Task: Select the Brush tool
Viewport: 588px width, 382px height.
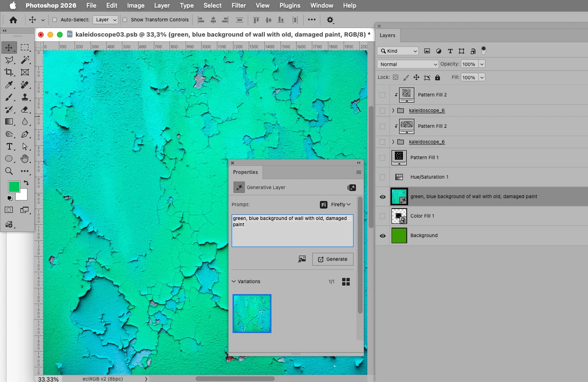Action: tap(9, 97)
